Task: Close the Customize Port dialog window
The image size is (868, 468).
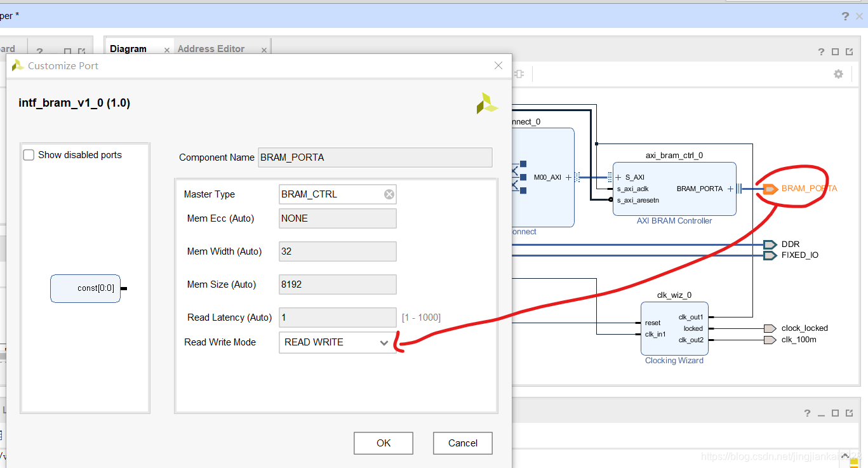Action: 498,65
